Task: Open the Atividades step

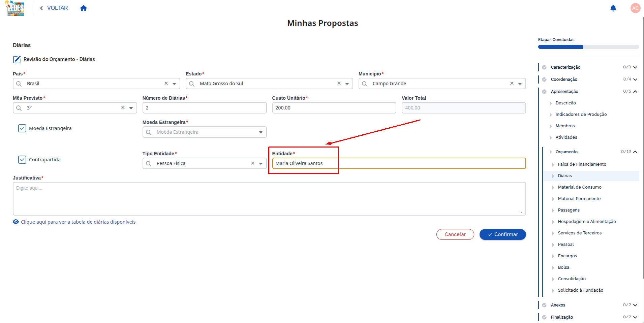Action: 566,137
